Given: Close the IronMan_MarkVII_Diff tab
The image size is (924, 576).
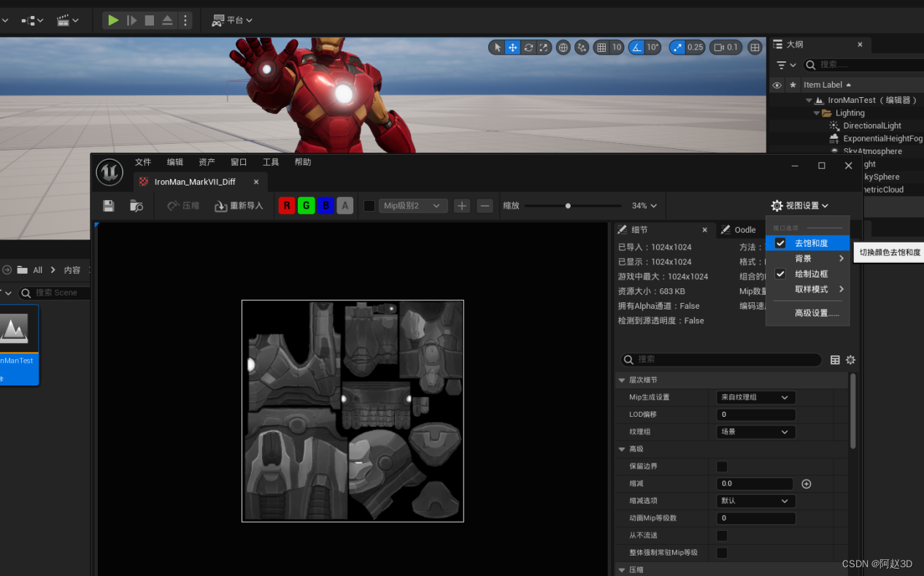Looking at the screenshot, I should click(x=256, y=182).
